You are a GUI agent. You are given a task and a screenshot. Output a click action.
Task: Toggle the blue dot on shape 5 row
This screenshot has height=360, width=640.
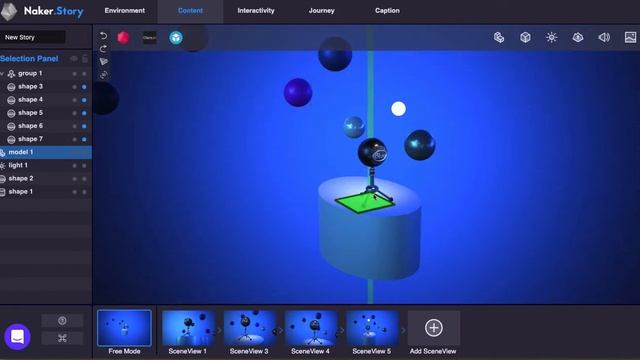click(84, 113)
